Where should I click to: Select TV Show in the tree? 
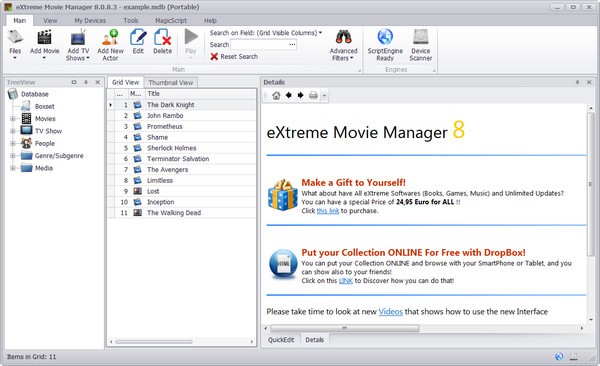click(48, 131)
